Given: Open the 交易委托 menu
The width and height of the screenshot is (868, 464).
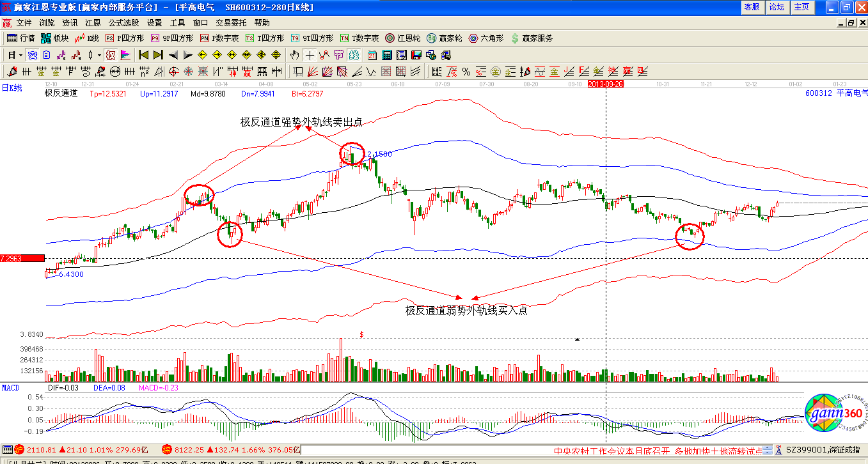Looking at the screenshot, I should pos(231,22).
